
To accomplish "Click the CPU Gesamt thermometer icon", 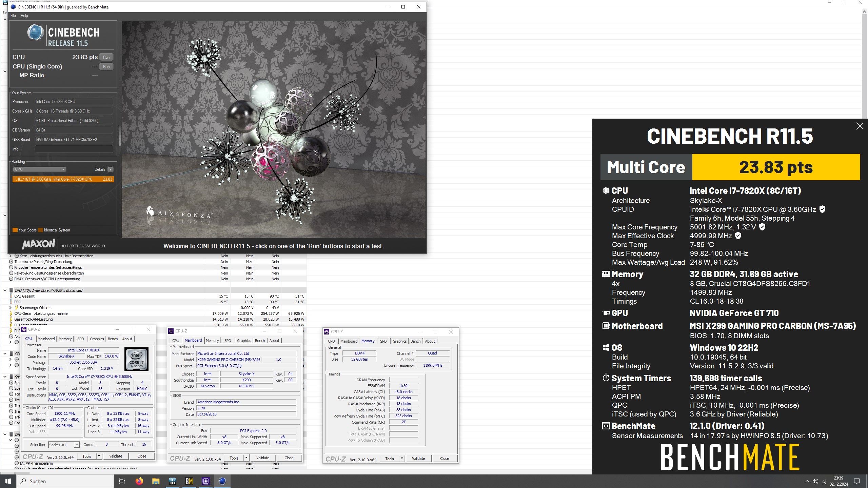I will [x=11, y=296].
